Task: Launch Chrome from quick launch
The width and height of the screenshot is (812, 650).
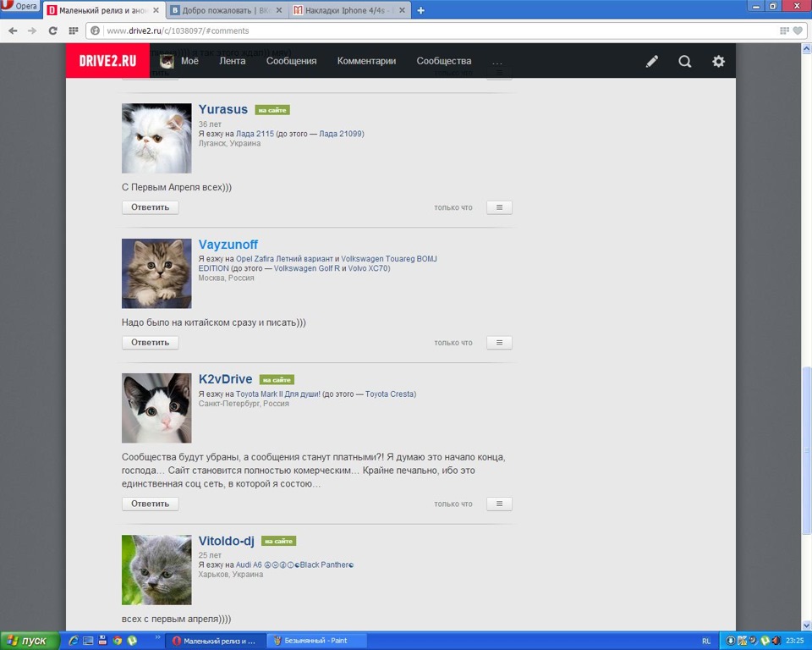Action: tap(118, 641)
